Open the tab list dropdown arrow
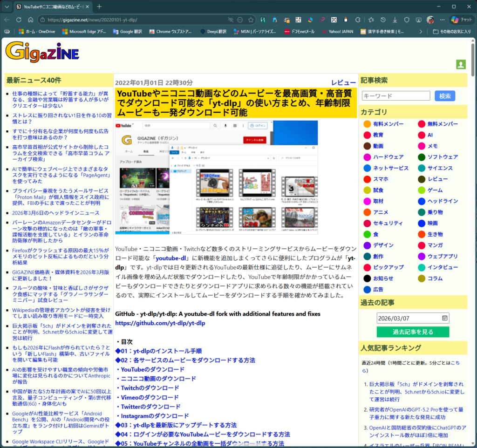Image resolution: width=477 pixels, height=448 pixels. (7, 7)
